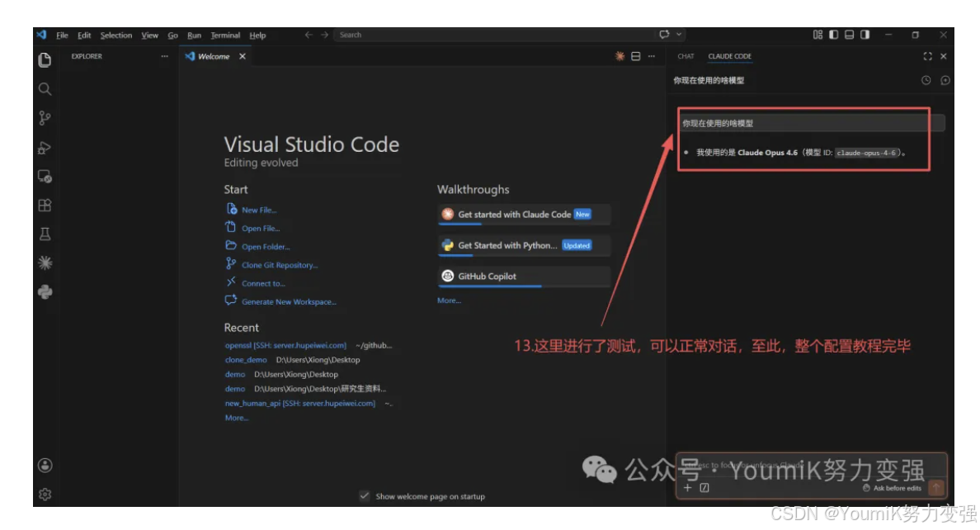Image resolution: width=980 pixels, height=530 pixels.
Task: Open the File menu
Action: point(62,35)
